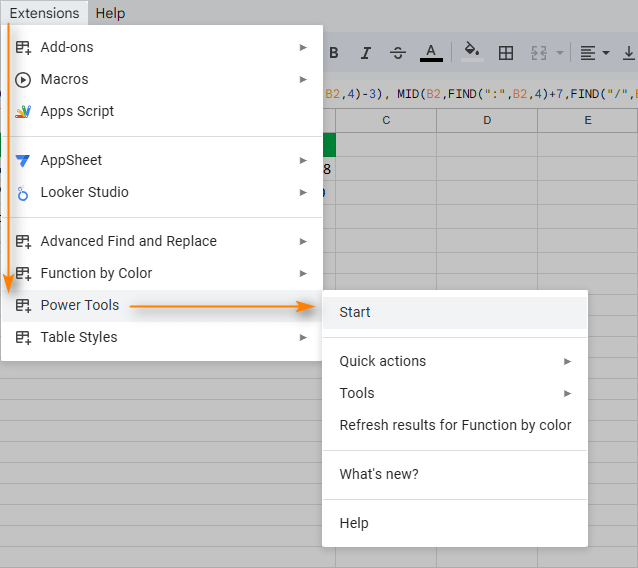Viewport: 638px width, 568px height.
Task: Open the Extensions menu
Action: pos(44,13)
